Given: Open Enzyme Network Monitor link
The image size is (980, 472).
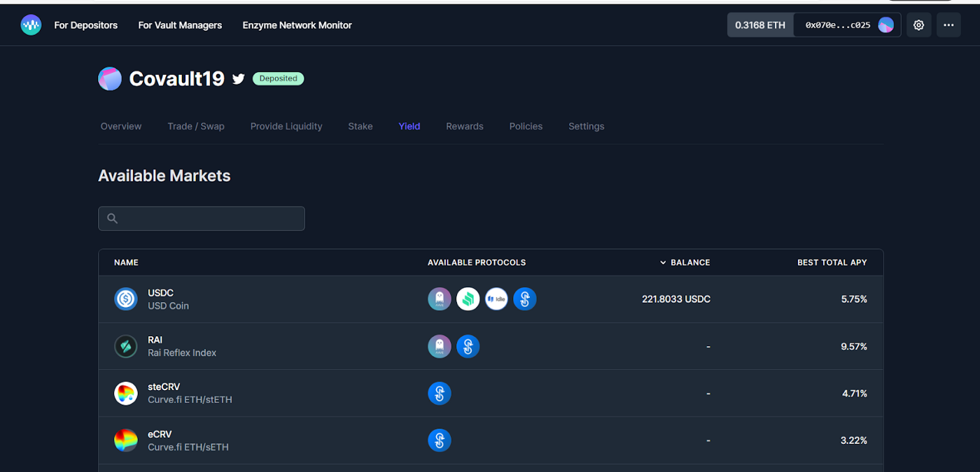Looking at the screenshot, I should pyautogui.click(x=297, y=25).
